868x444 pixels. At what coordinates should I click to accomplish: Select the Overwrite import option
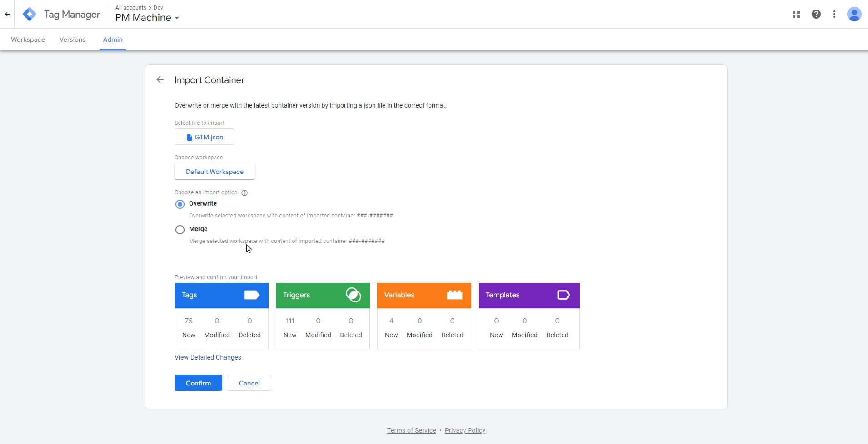180,204
